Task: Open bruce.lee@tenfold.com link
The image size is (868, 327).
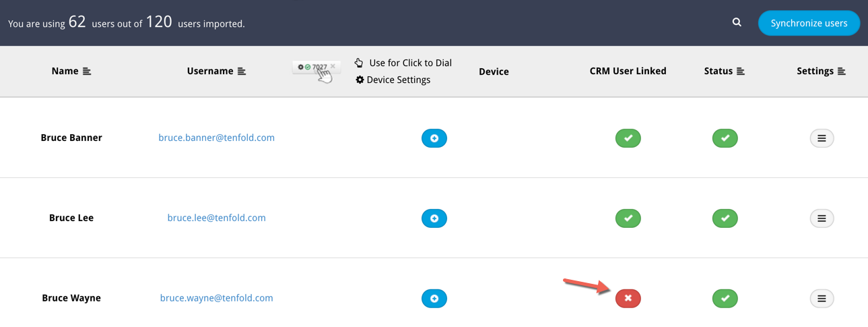Action: point(216,218)
